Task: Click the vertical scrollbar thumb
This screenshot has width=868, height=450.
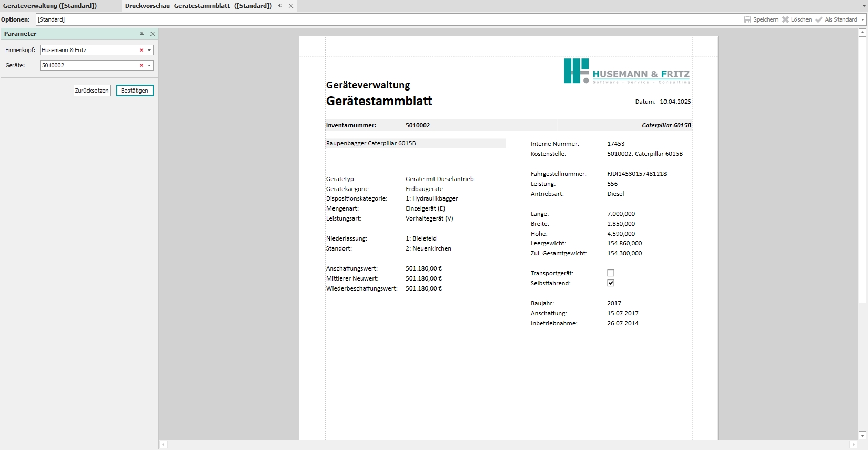Action: pyautogui.click(x=862, y=170)
